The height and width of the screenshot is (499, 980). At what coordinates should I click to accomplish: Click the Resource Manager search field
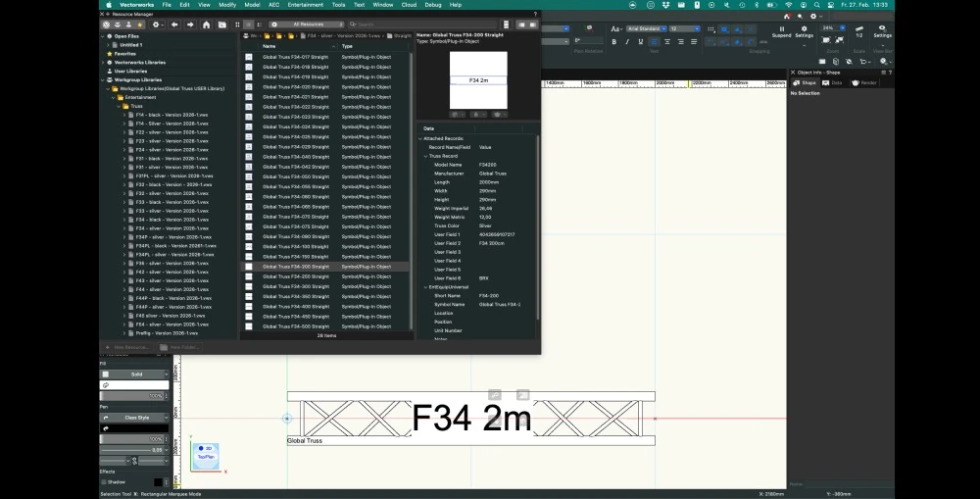(x=421, y=25)
